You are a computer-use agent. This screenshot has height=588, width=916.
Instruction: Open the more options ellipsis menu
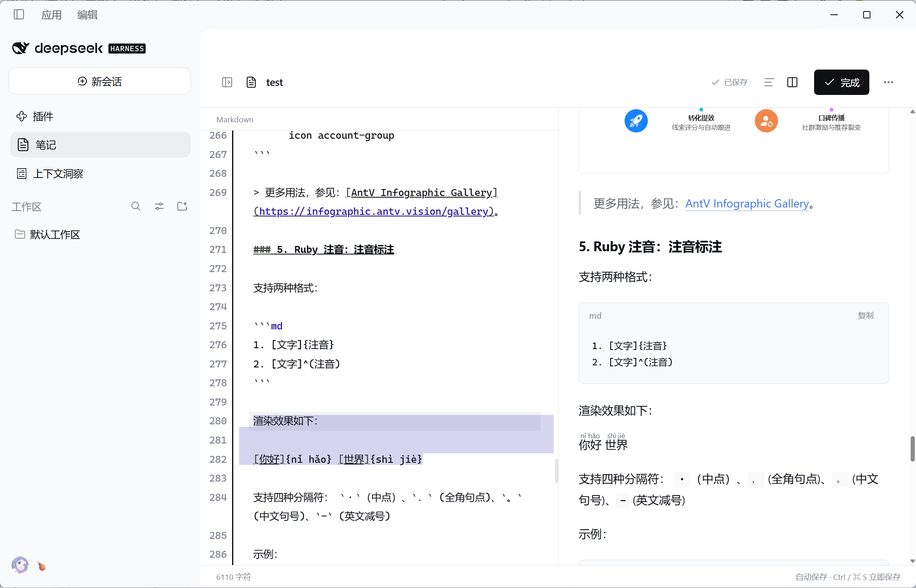pos(889,82)
